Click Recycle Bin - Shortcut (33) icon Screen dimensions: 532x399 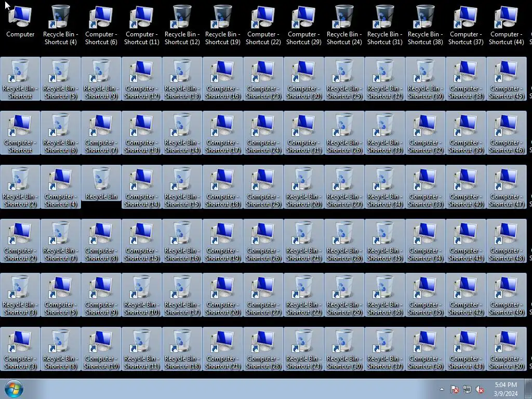pos(385,132)
